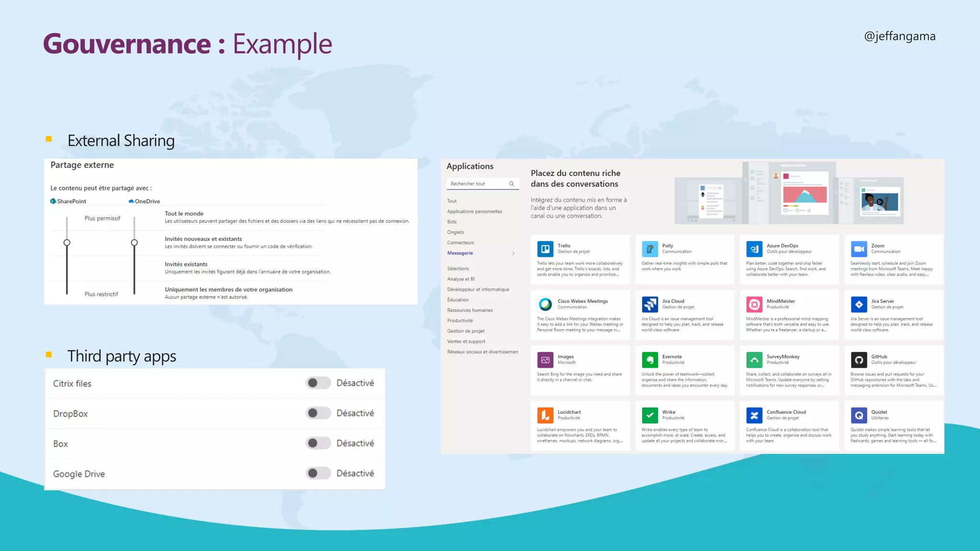Screen dimensions: 980x551
Task: Click the SharePoint logo icon
Action: point(53,201)
